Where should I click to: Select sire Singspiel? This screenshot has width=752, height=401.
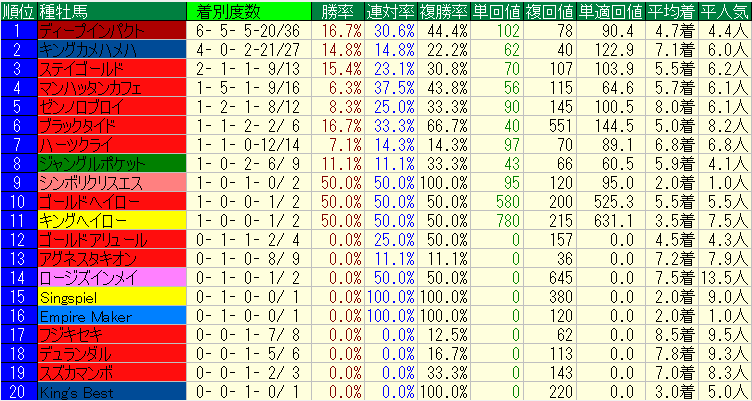tap(112, 298)
